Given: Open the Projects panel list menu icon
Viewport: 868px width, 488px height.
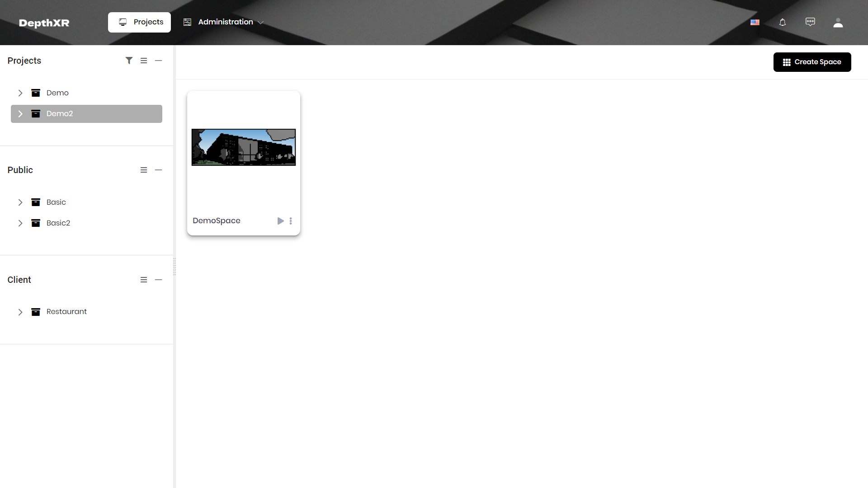Looking at the screenshot, I should (x=144, y=61).
